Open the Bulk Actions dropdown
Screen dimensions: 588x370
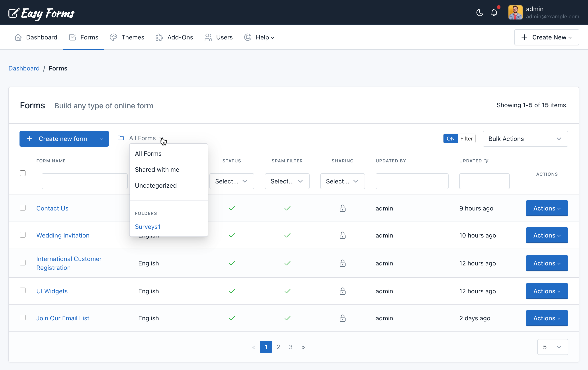525,139
